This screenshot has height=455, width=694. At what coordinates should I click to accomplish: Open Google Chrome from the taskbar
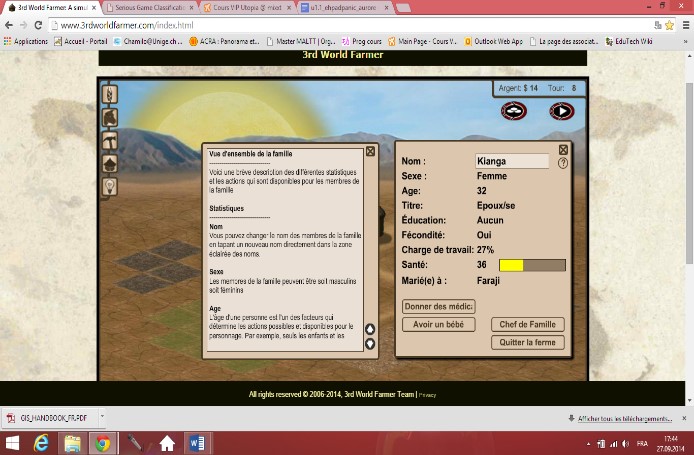click(103, 443)
